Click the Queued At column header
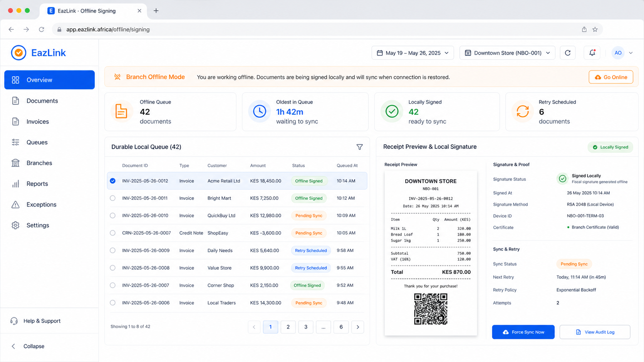Screen dimensions: 644x362 [x=347, y=165]
